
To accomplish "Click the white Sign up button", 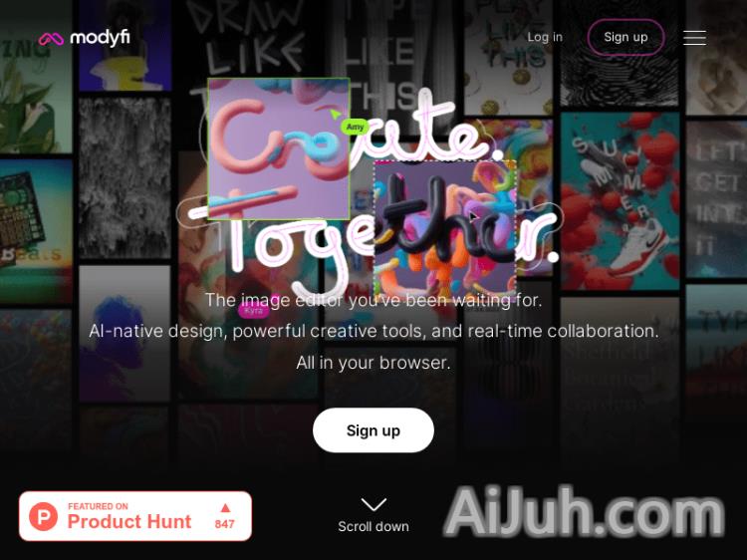I will pos(373,430).
